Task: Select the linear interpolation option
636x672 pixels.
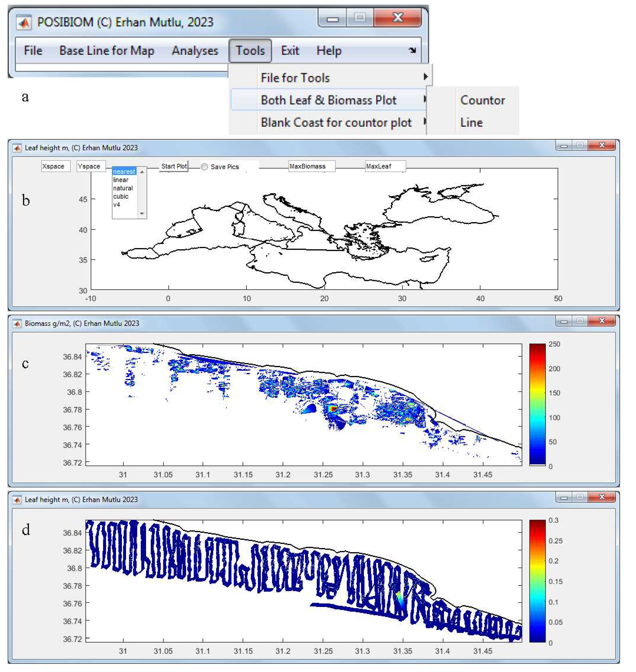Action: coord(121,180)
